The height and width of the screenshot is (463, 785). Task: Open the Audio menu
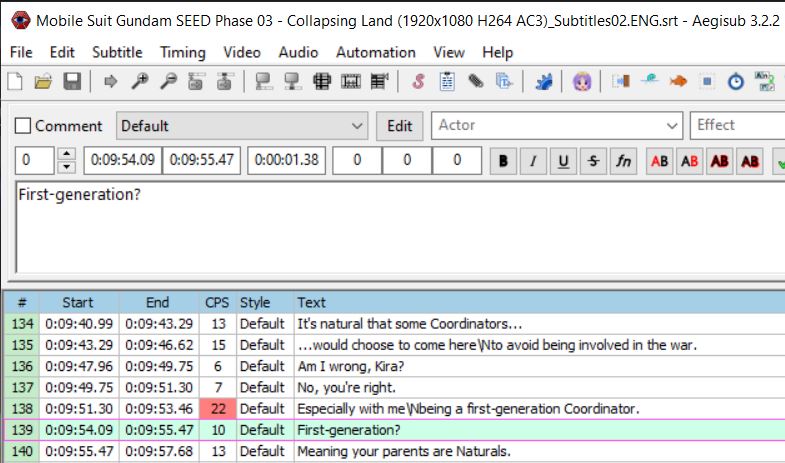point(298,52)
